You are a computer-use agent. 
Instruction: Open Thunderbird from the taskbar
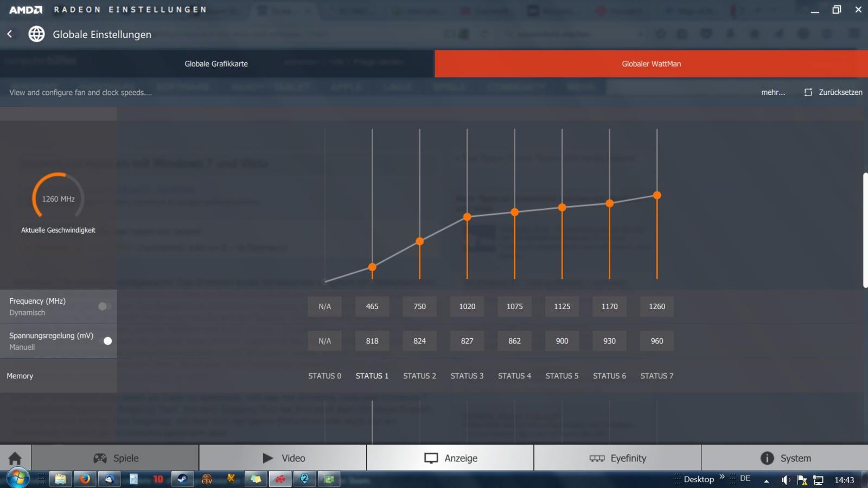pyautogui.click(x=109, y=479)
